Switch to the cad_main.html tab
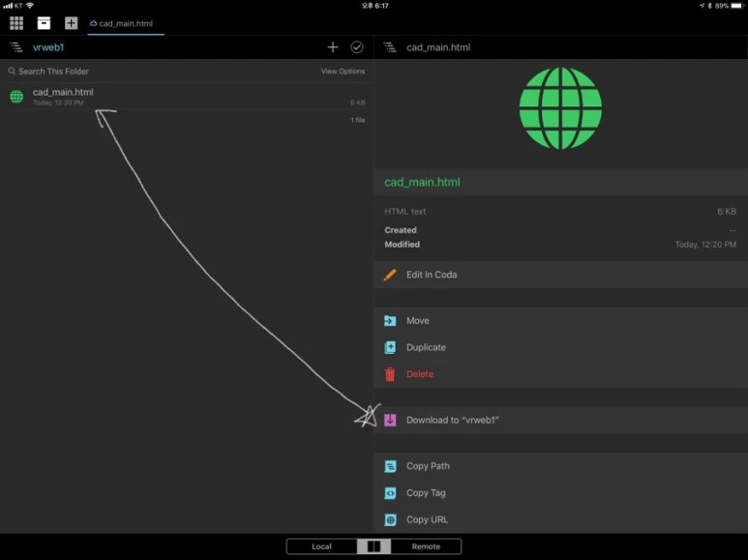This screenshot has height=560, width=748. click(x=126, y=23)
